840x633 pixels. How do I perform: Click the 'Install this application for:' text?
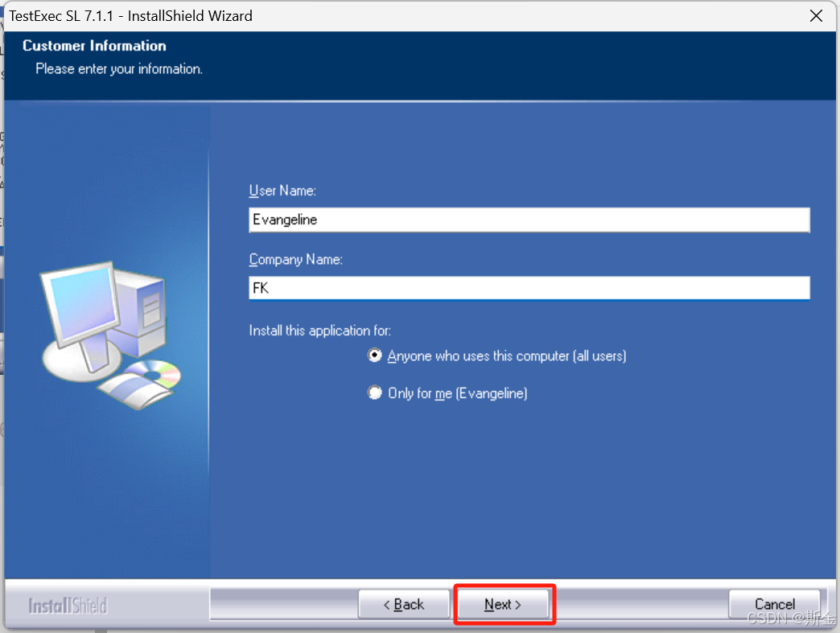point(319,331)
